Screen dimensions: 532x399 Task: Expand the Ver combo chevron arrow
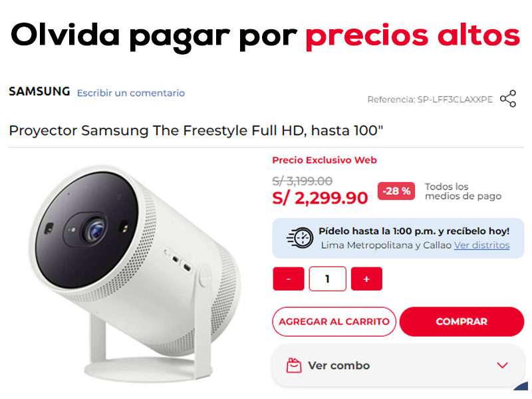pyautogui.click(x=502, y=365)
